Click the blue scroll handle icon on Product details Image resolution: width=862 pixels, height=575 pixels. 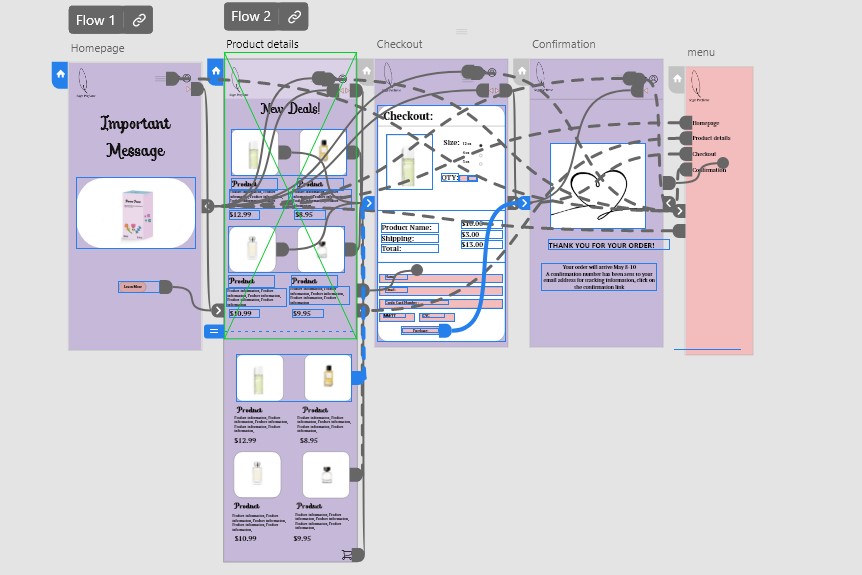tap(214, 331)
